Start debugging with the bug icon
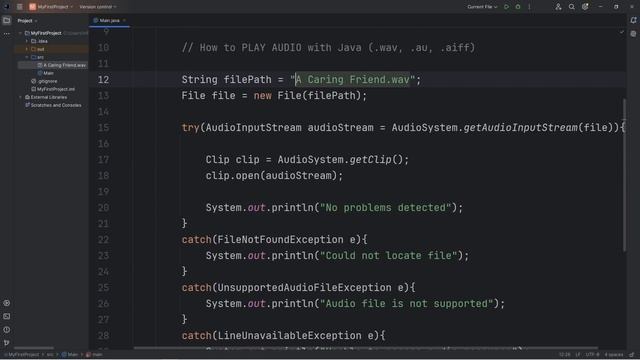This screenshot has height=360, width=640. (x=518, y=7)
